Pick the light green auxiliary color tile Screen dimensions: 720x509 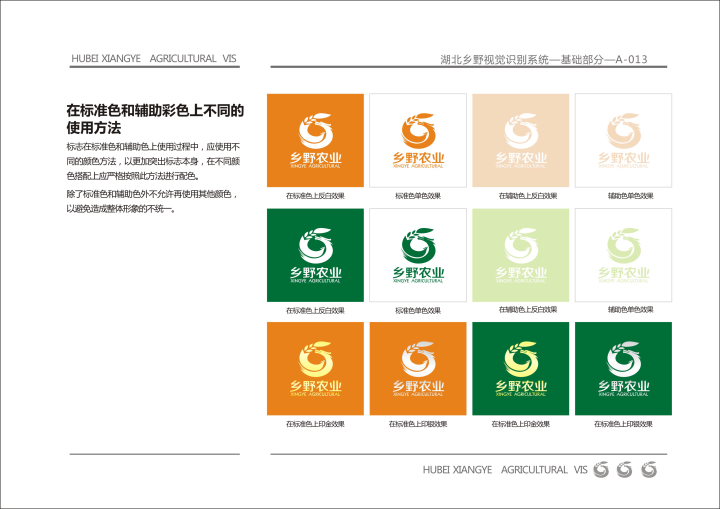click(520, 254)
